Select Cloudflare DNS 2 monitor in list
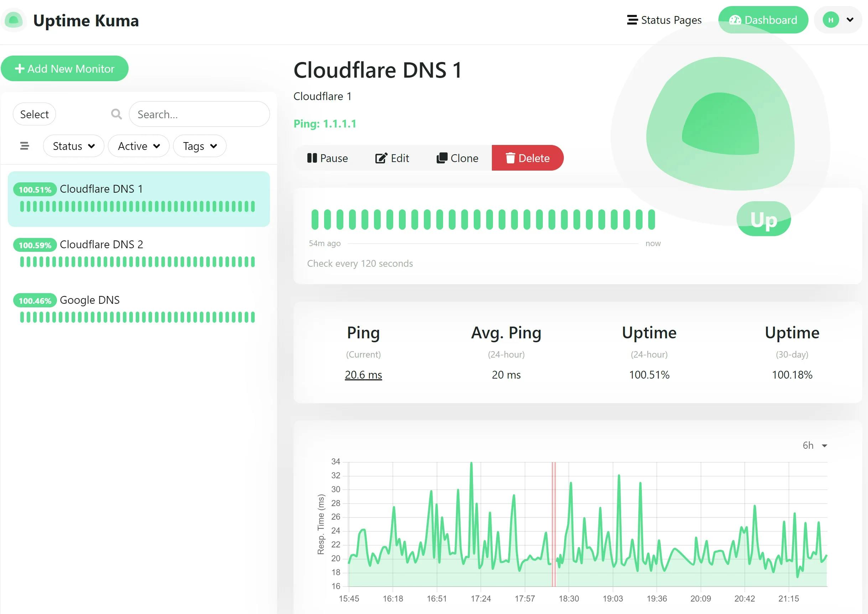The image size is (868, 614). tap(139, 254)
